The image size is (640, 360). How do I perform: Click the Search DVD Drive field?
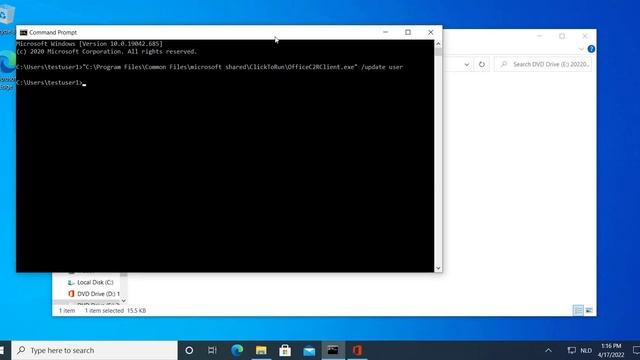[x=543, y=64]
